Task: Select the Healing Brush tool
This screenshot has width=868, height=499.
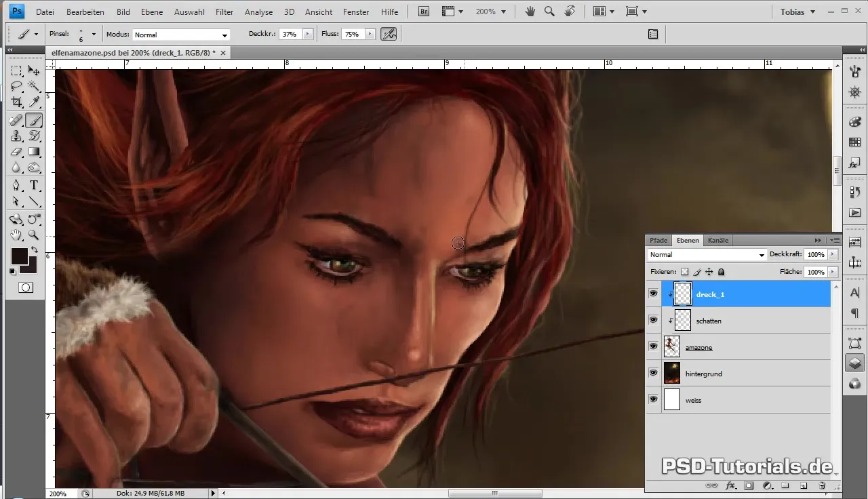Action: click(x=16, y=121)
